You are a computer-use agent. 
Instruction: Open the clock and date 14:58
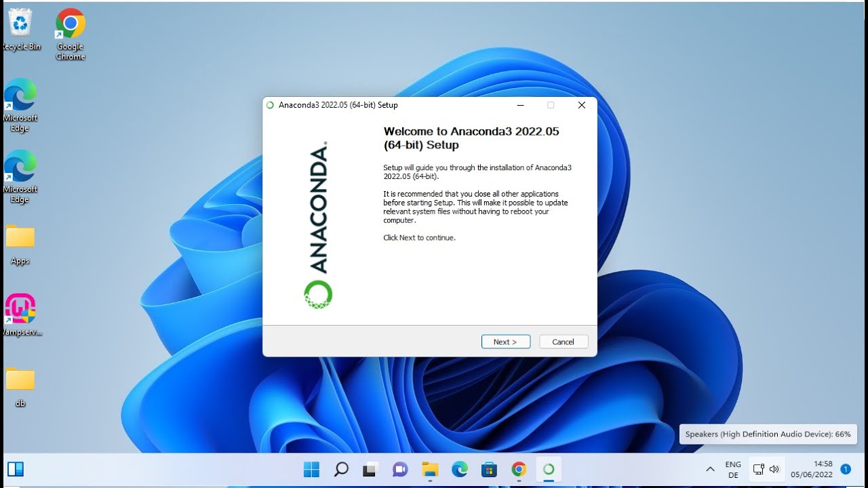(x=812, y=470)
